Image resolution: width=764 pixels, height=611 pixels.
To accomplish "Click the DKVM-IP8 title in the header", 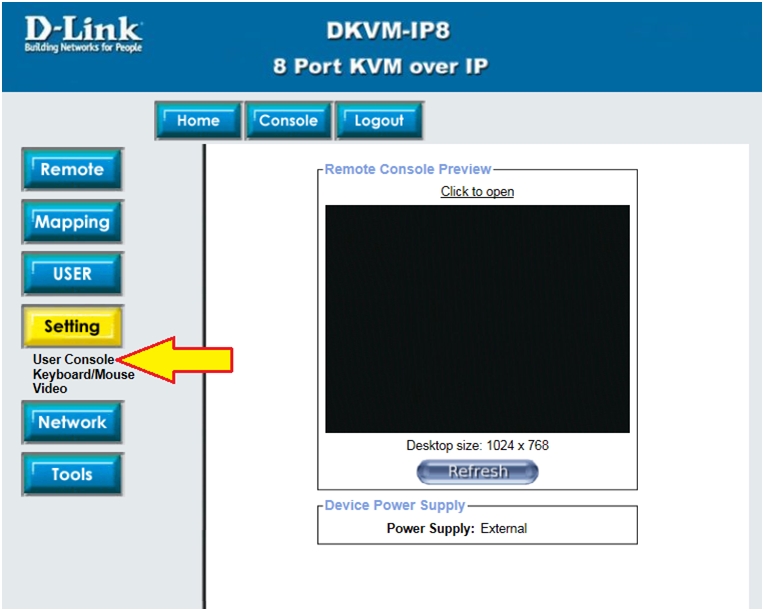I will click(x=388, y=31).
